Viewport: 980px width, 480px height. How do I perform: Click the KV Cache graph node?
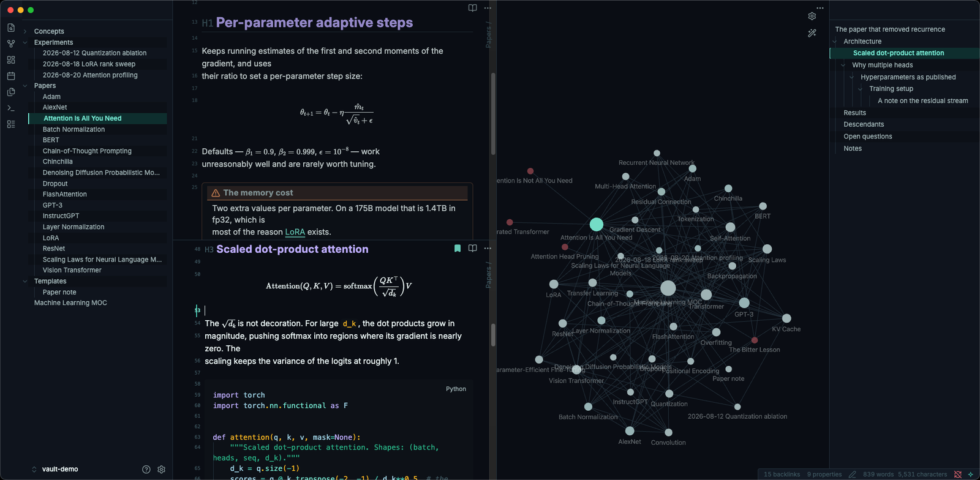[x=786, y=318]
